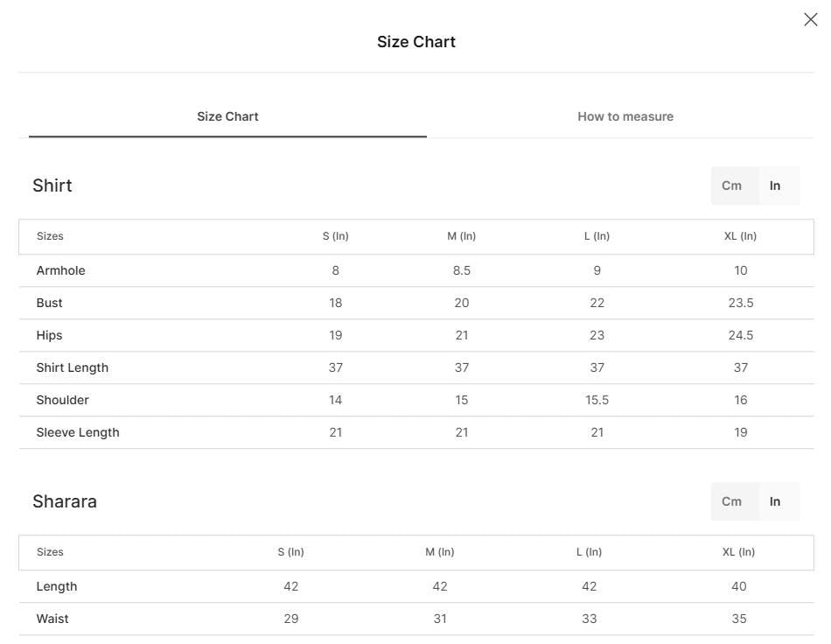
Task: Click the Shoulder value 15.5 for L
Action: pyautogui.click(x=597, y=400)
